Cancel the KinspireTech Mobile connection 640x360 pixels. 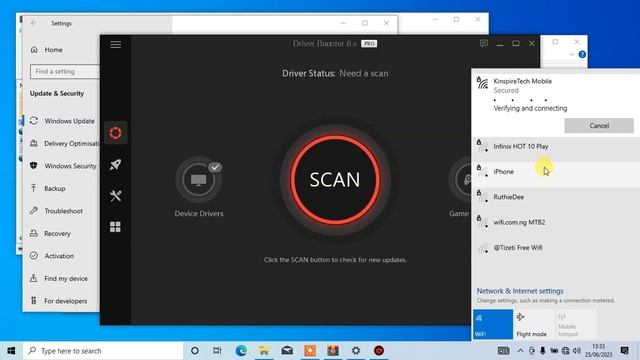(x=599, y=126)
